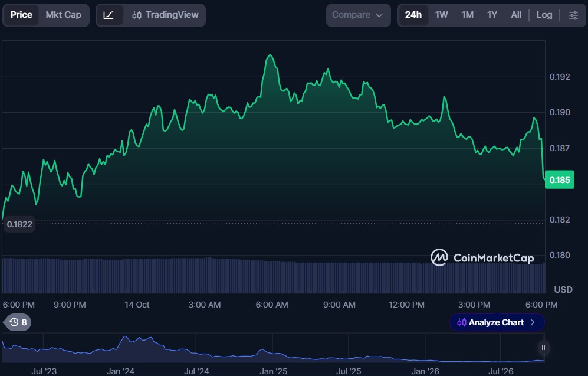Select the line chart view icon

[109, 15]
